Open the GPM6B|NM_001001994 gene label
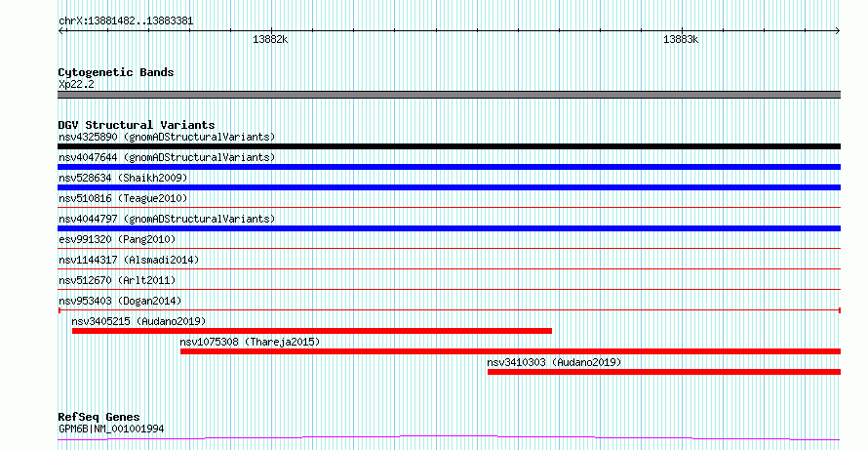 [111, 429]
